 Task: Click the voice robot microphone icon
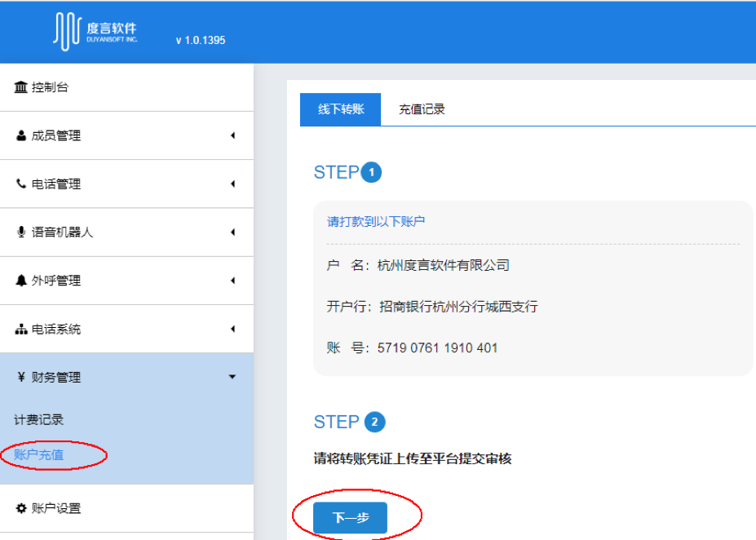(21, 232)
